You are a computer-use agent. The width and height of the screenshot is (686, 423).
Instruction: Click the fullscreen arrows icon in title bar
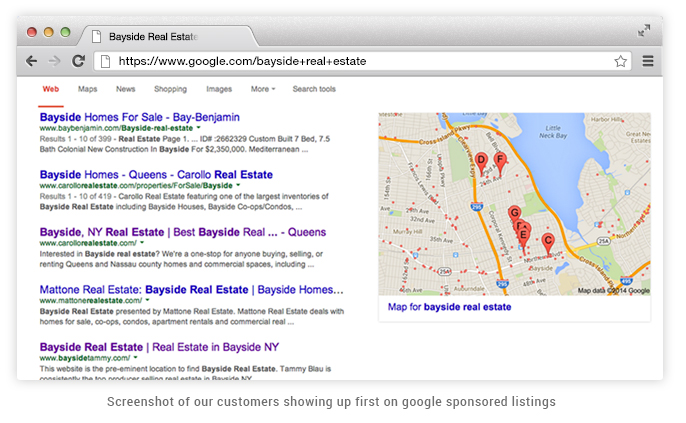pos(644,31)
